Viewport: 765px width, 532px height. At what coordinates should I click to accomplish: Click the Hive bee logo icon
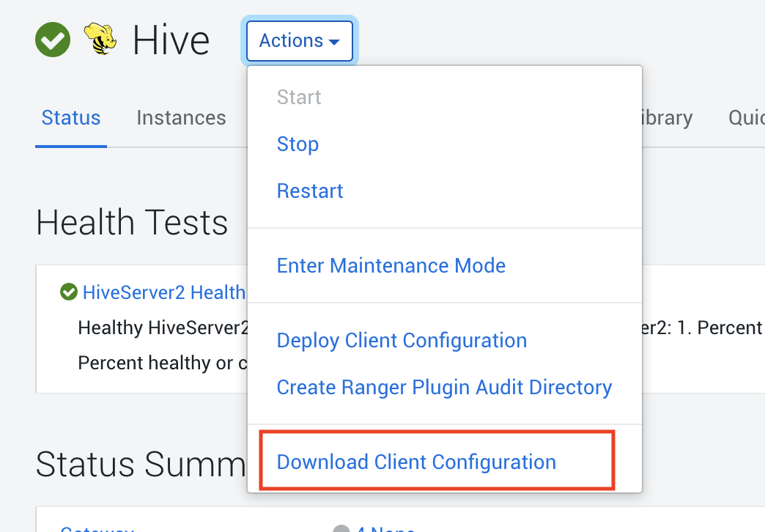(100, 39)
